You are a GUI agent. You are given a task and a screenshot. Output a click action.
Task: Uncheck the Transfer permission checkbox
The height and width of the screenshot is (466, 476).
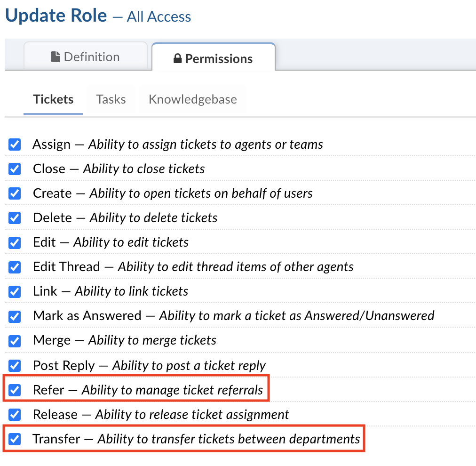coord(15,439)
